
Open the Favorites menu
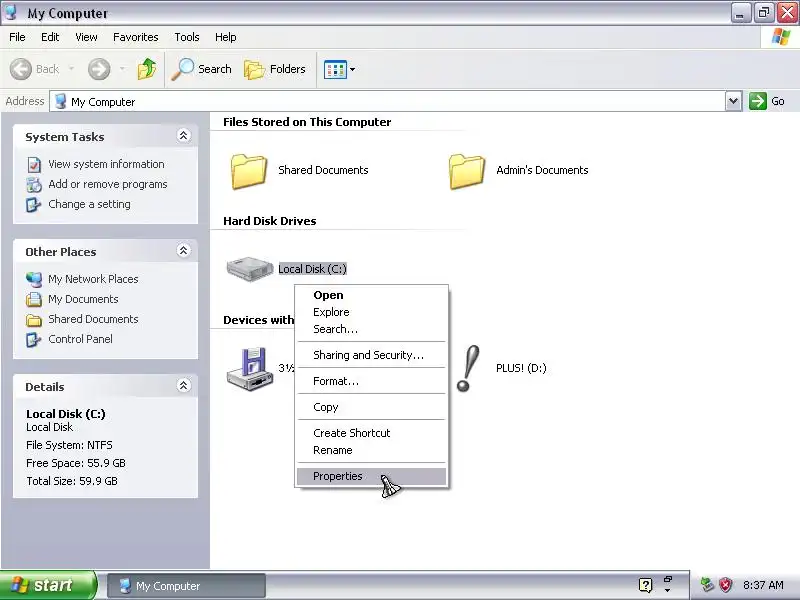(x=136, y=37)
